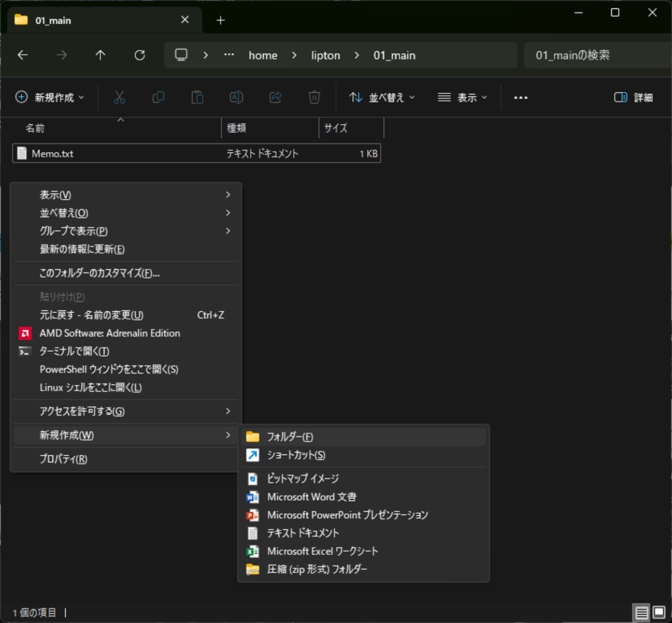Create a Microsoft PowerPoint プレゼンテーション
The width and height of the screenshot is (672, 623).
click(363, 515)
